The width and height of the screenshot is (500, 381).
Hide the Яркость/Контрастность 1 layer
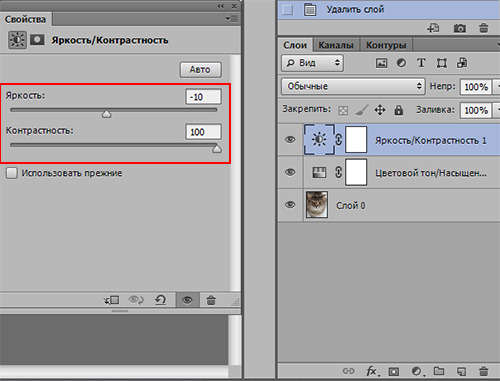point(290,139)
